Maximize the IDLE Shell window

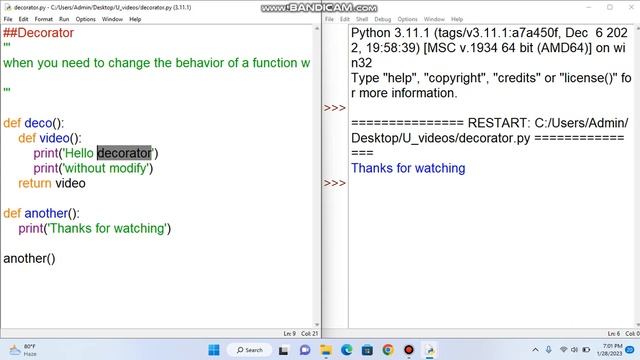click(x=610, y=7)
